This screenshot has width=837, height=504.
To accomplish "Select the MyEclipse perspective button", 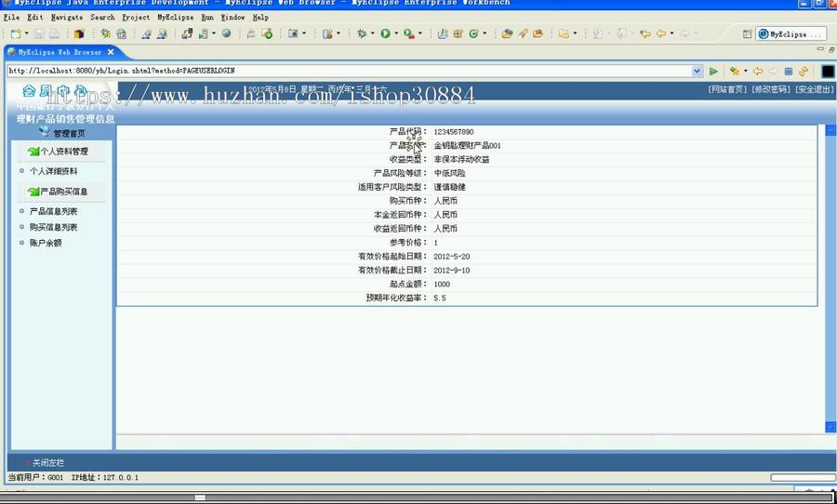I will tap(790, 33).
